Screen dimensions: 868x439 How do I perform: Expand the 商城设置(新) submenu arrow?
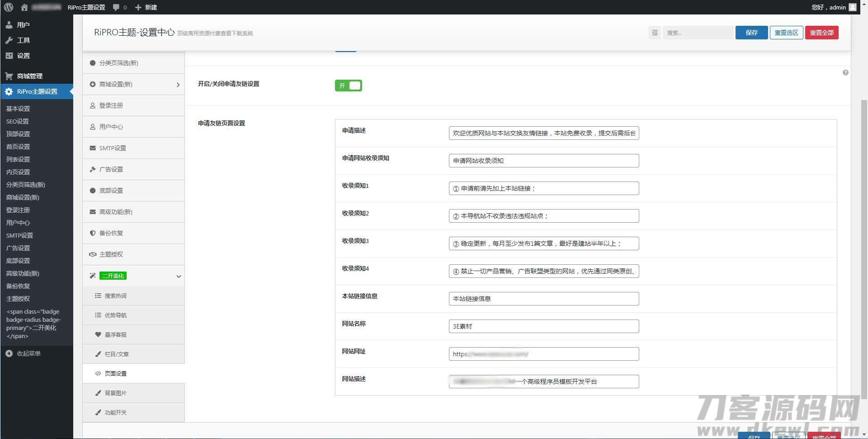point(178,85)
